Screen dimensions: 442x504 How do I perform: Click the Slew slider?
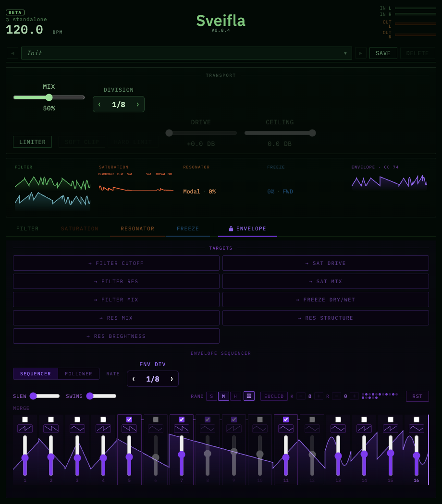[45, 396]
